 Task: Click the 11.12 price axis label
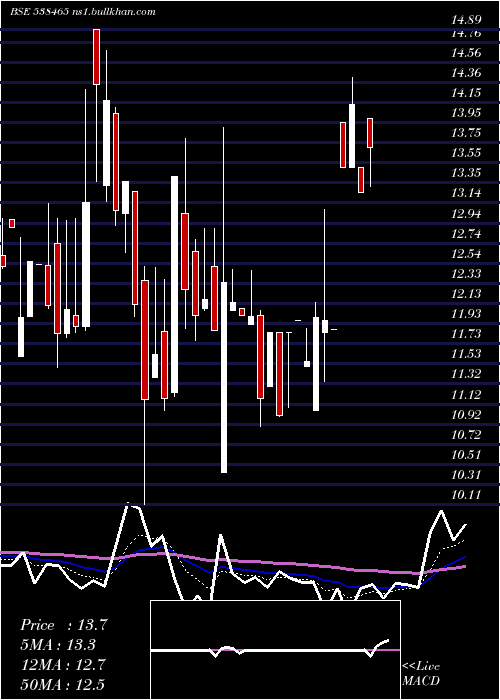[x=466, y=394]
